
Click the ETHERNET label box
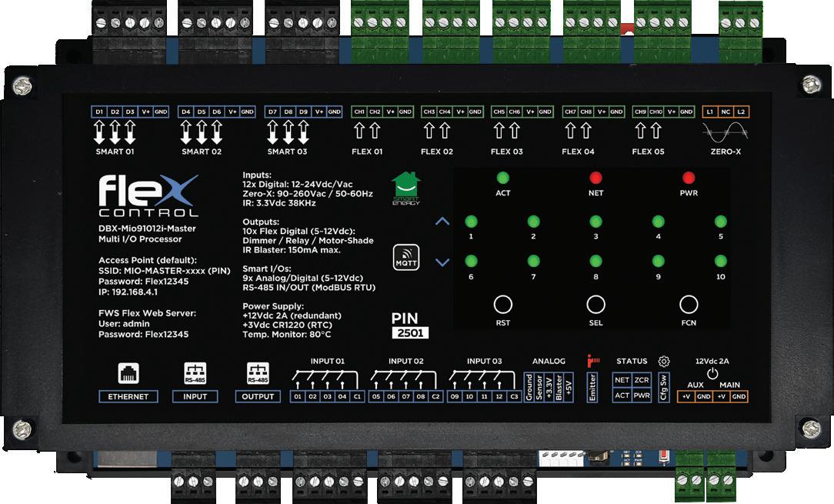click(x=128, y=396)
